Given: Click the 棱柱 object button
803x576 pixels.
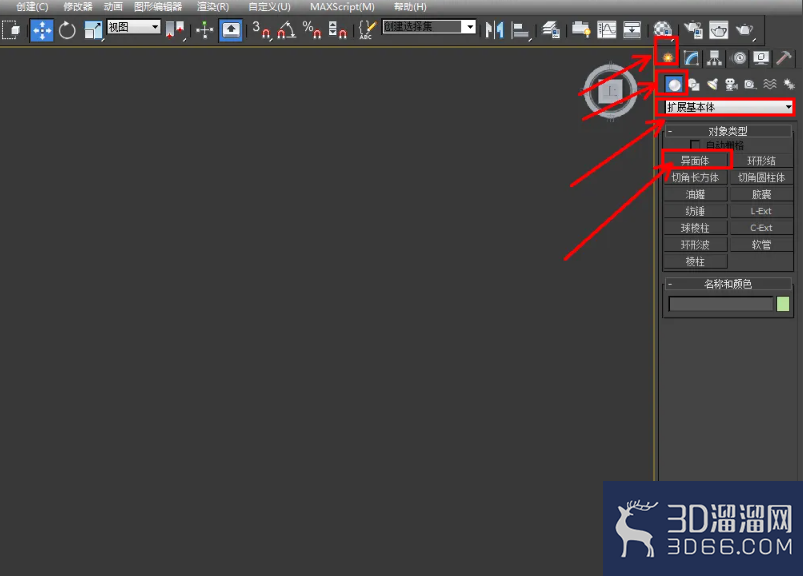Looking at the screenshot, I should [695, 262].
